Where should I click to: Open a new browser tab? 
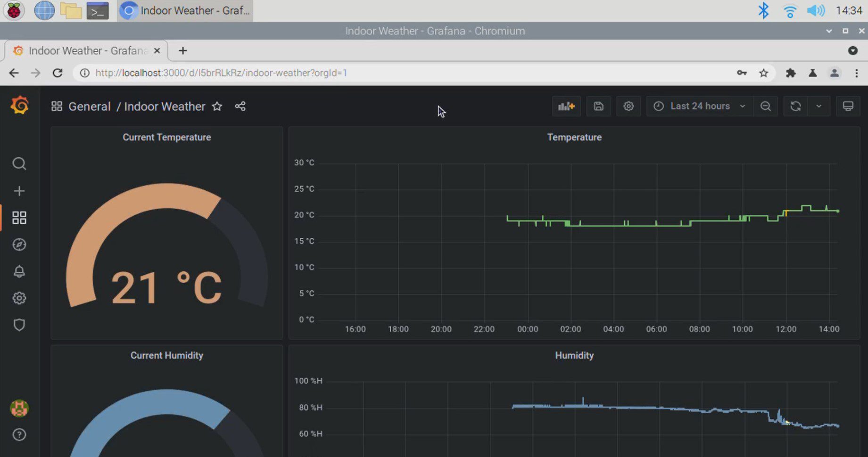coord(183,51)
